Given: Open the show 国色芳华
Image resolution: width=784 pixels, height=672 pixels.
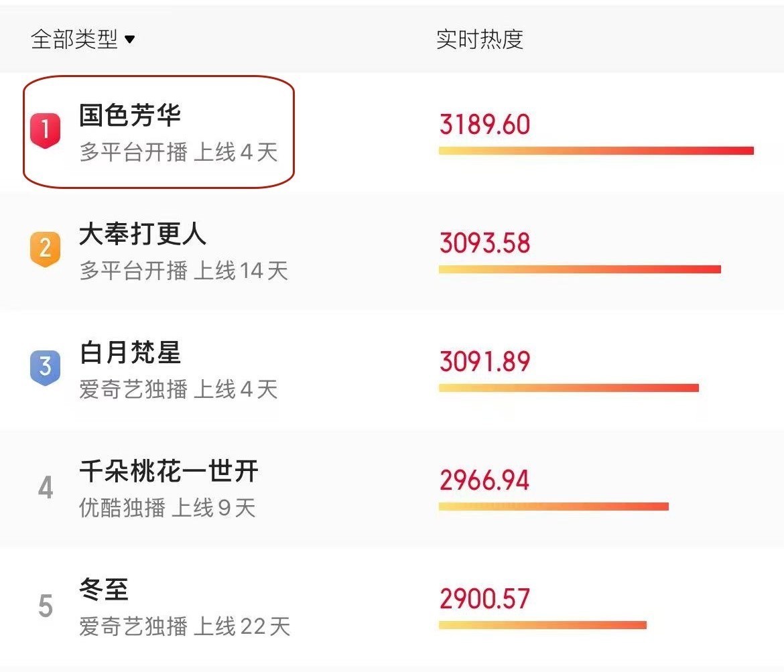Looking at the screenshot, I should (x=130, y=115).
